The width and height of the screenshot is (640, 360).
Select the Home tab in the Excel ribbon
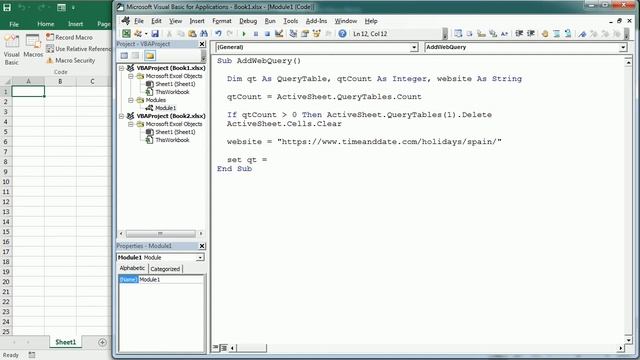click(x=46, y=24)
